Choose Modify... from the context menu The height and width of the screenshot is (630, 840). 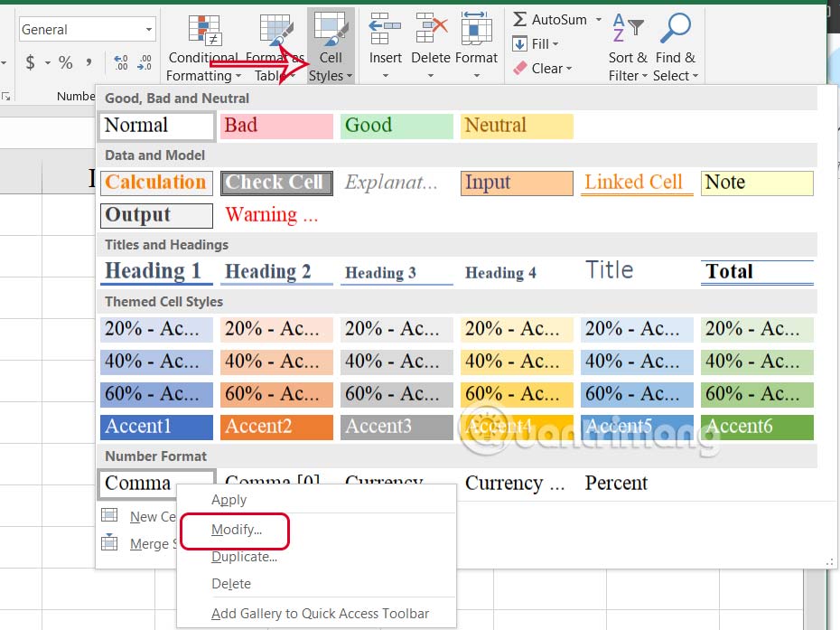[236, 531]
